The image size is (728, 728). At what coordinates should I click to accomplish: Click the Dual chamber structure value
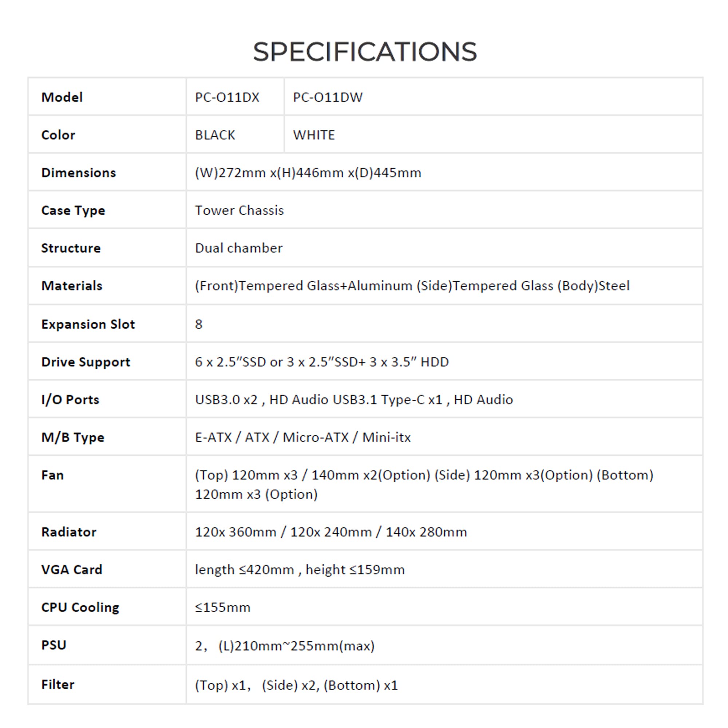[x=238, y=248]
